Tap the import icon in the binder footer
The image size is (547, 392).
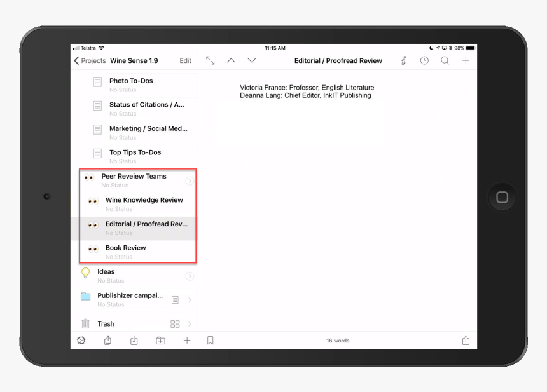134,341
